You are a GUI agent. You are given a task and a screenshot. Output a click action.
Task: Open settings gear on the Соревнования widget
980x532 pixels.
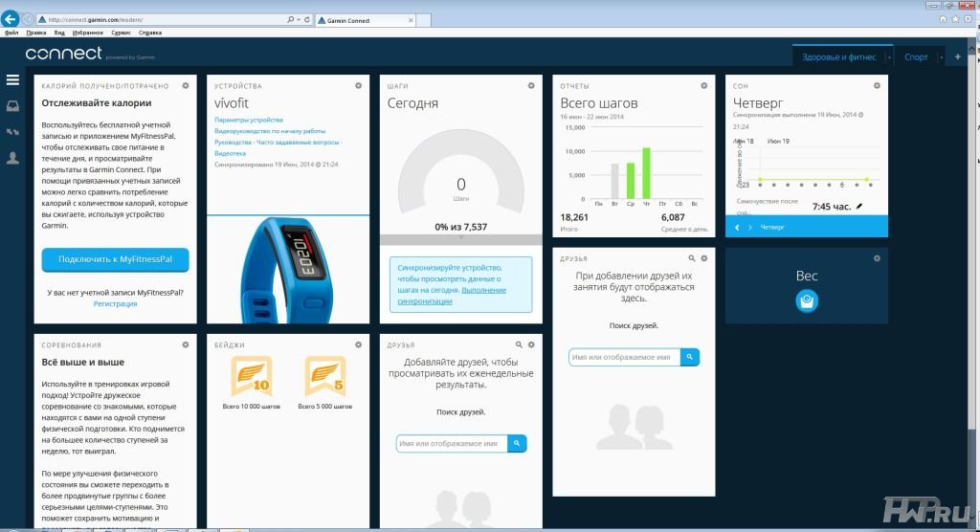(x=186, y=344)
